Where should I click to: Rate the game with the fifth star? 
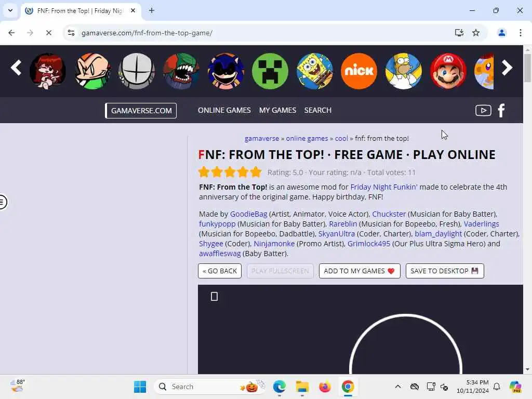point(256,172)
